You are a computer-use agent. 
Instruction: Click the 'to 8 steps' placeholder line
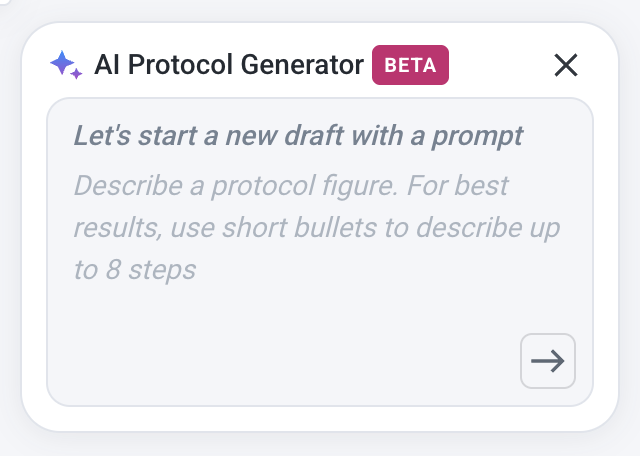(135, 270)
